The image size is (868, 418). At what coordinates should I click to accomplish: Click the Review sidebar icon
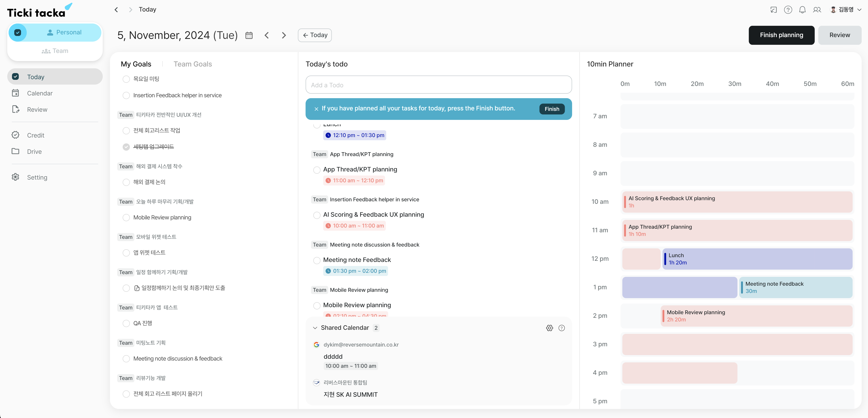(15, 109)
